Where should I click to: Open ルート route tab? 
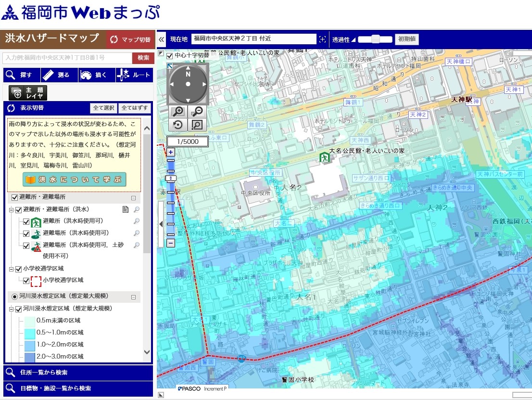tap(135, 75)
